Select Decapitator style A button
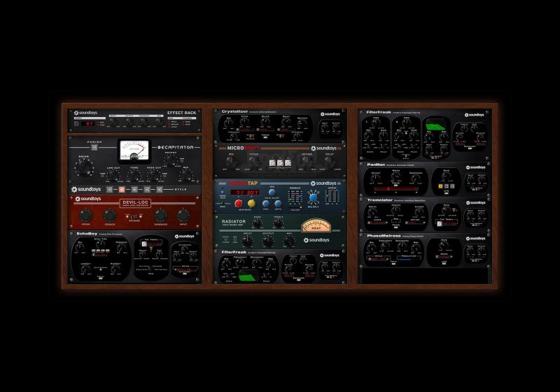Viewport: 560px width, 392px height. [x=110, y=190]
